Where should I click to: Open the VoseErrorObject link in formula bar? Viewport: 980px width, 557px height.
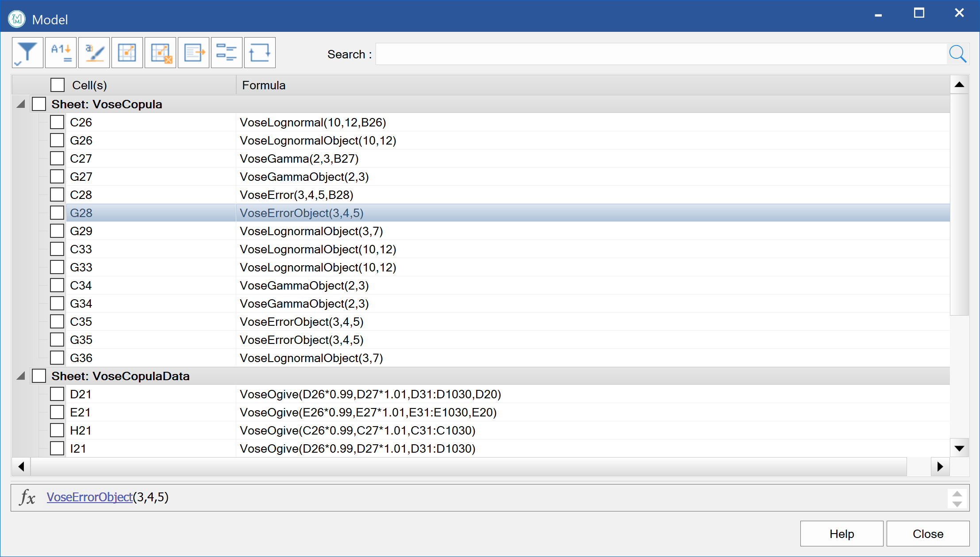[x=89, y=497]
